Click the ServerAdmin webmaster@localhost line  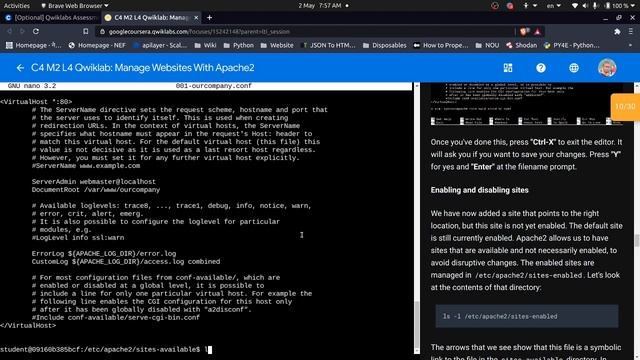94,182
